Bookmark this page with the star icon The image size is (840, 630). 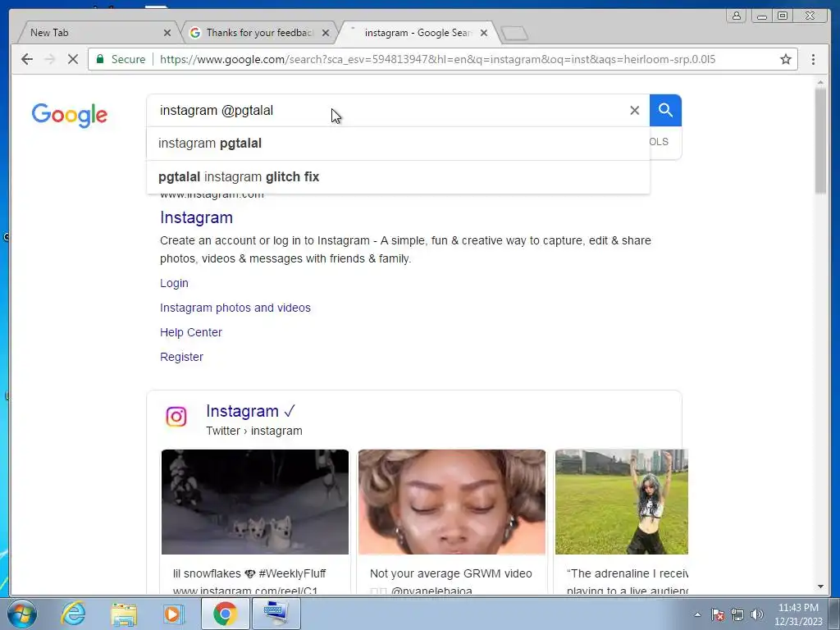tap(785, 59)
